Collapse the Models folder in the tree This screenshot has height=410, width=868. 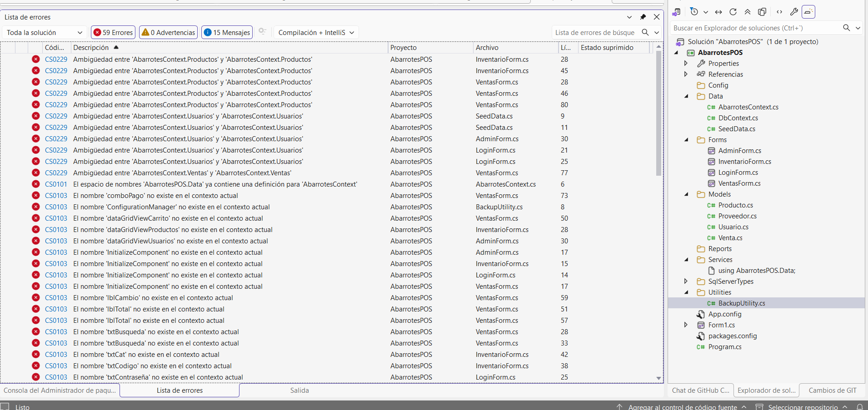pos(687,194)
